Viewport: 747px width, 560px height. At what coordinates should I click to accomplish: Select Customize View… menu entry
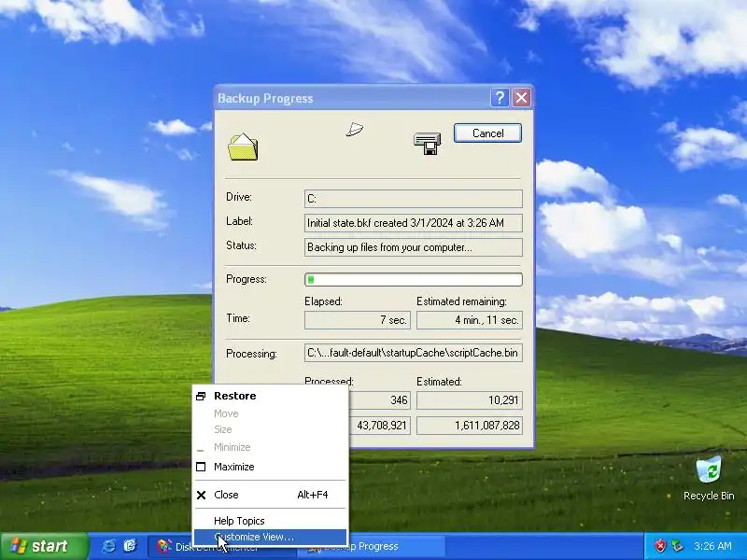tap(270, 537)
